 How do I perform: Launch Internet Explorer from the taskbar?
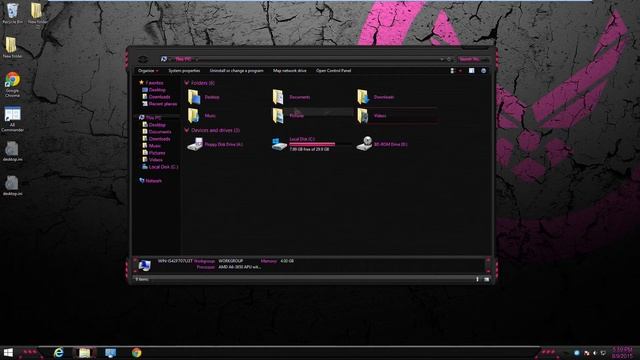point(59,353)
